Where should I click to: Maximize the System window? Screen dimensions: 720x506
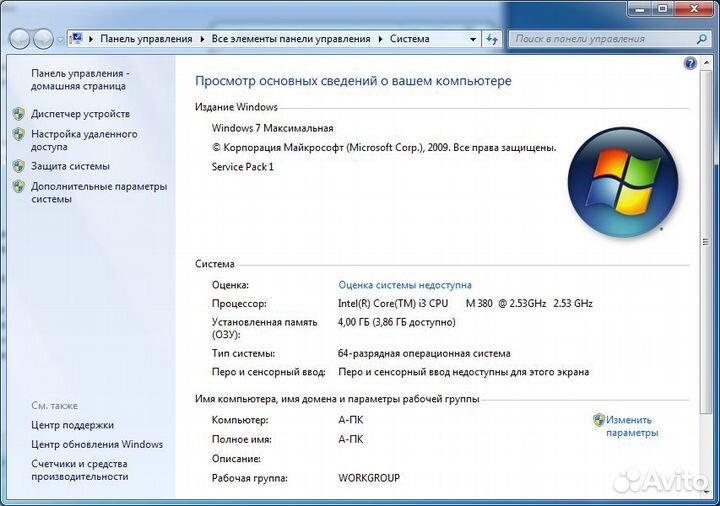tap(663, 8)
